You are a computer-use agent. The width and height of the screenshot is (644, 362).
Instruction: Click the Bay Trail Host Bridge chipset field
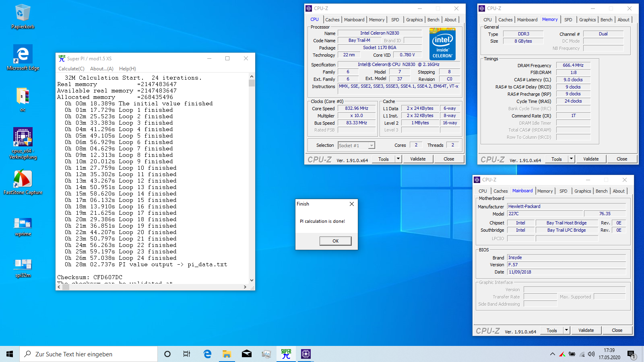tap(566, 223)
